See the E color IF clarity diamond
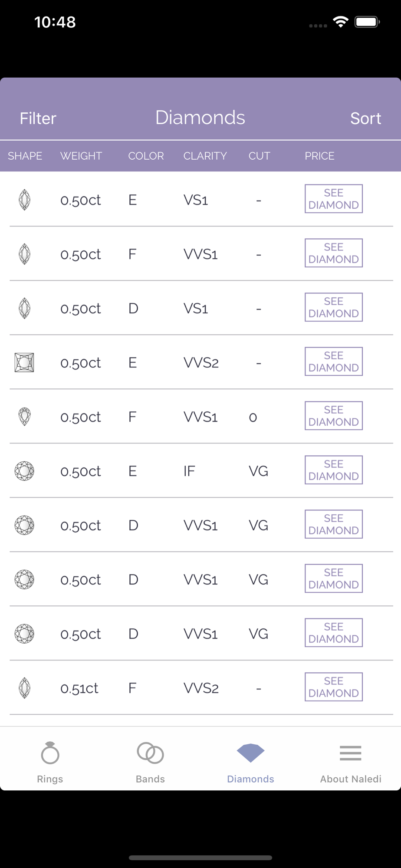Image resolution: width=401 pixels, height=868 pixels. (333, 470)
